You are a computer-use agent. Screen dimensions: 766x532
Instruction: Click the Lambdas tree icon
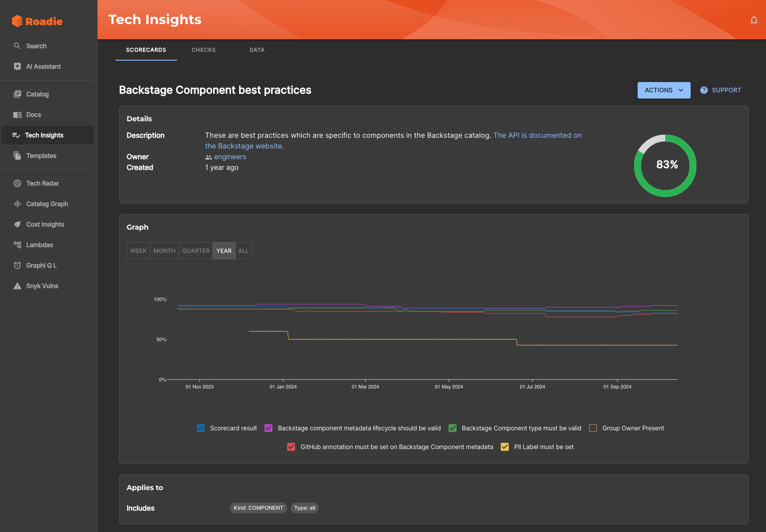17,245
